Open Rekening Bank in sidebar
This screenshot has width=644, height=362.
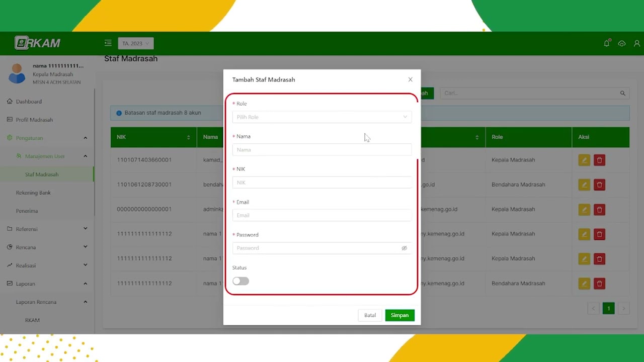pyautogui.click(x=33, y=193)
